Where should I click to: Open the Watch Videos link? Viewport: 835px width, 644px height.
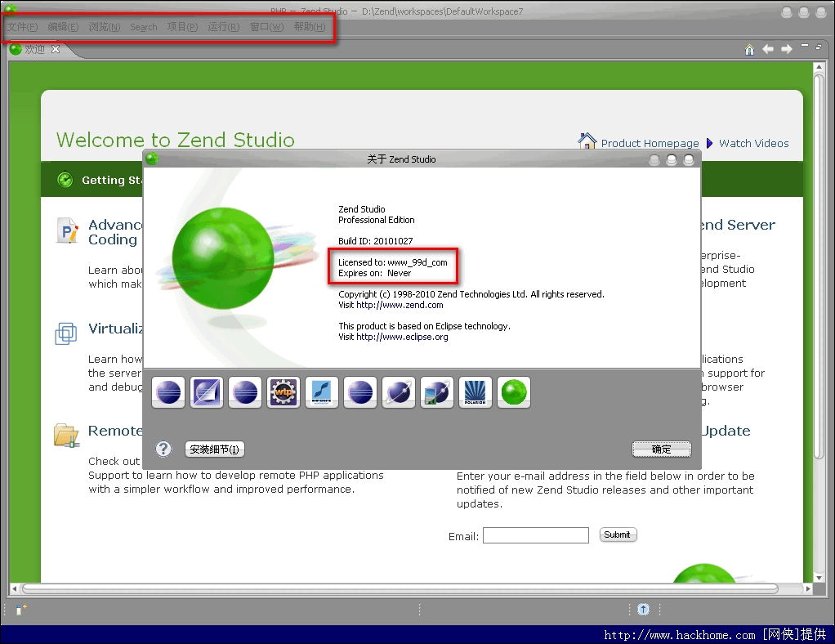(x=753, y=143)
